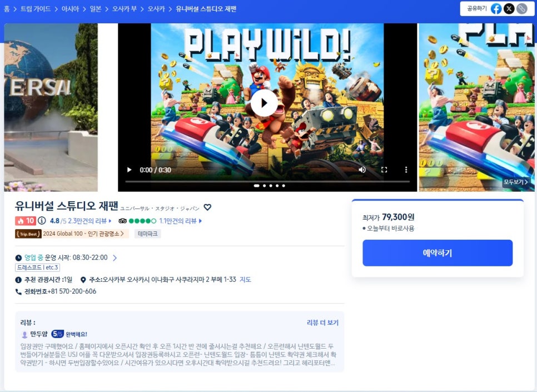Click the clock icon beside 영업 중
This screenshot has width=537, height=392.
click(18, 257)
